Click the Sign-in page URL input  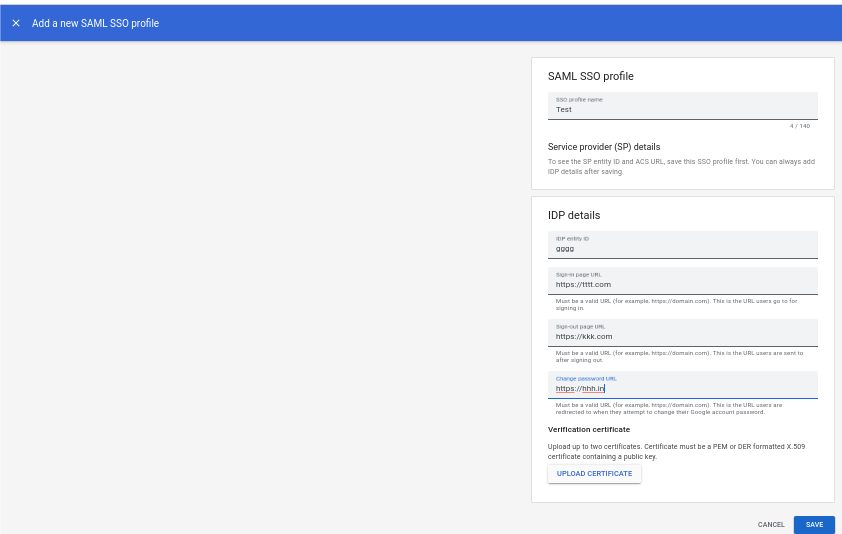(683, 281)
